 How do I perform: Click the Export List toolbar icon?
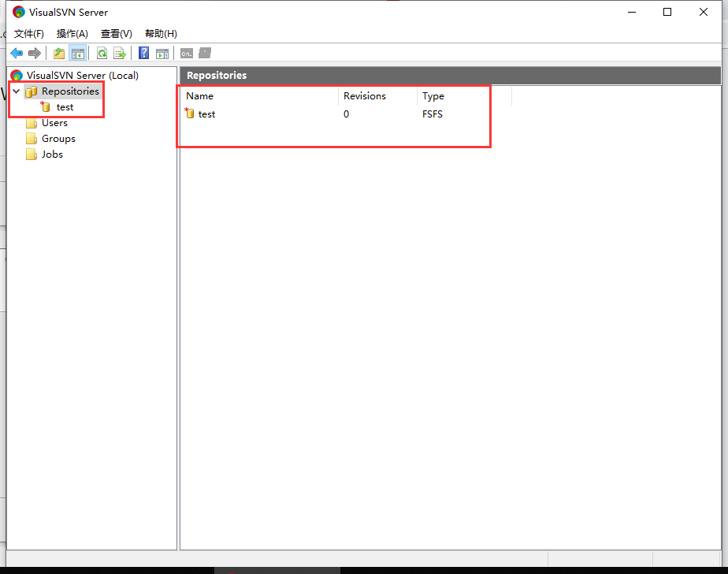point(120,54)
